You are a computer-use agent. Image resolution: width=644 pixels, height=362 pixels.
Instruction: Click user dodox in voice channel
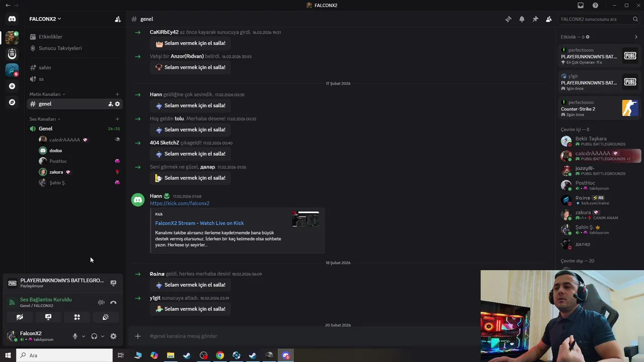point(79,150)
